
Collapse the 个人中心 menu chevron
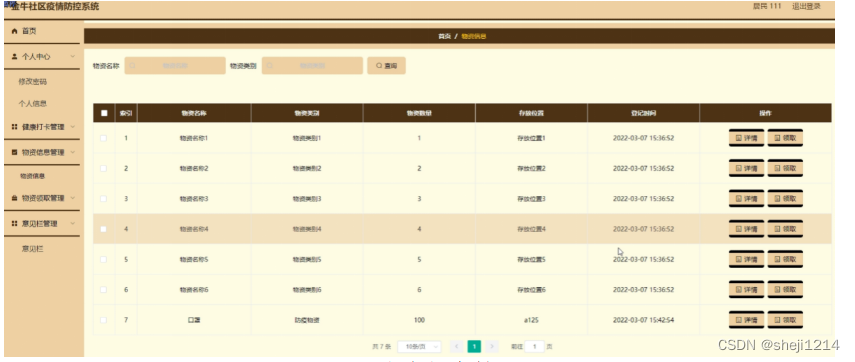(x=72, y=56)
